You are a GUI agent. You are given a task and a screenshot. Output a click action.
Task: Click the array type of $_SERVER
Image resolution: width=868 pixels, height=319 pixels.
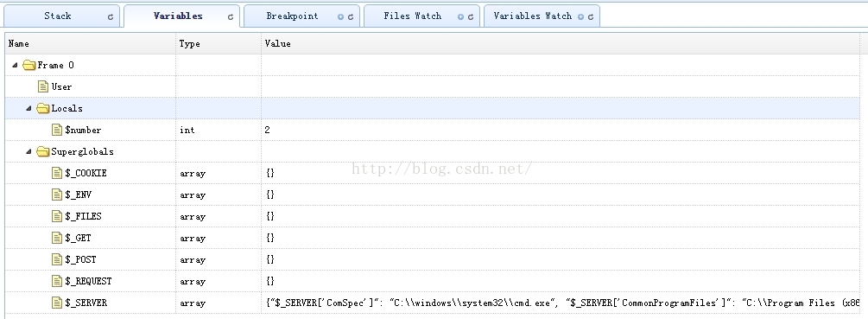click(x=193, y=303)
